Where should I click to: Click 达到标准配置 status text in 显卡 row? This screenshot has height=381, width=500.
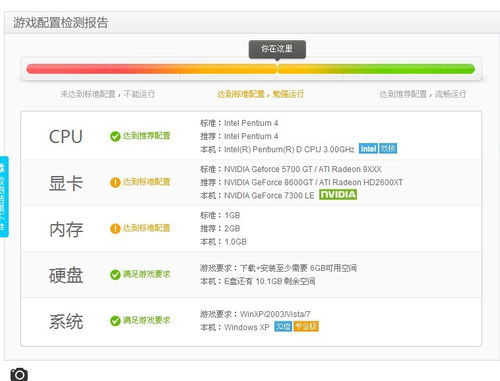point(147,182)
